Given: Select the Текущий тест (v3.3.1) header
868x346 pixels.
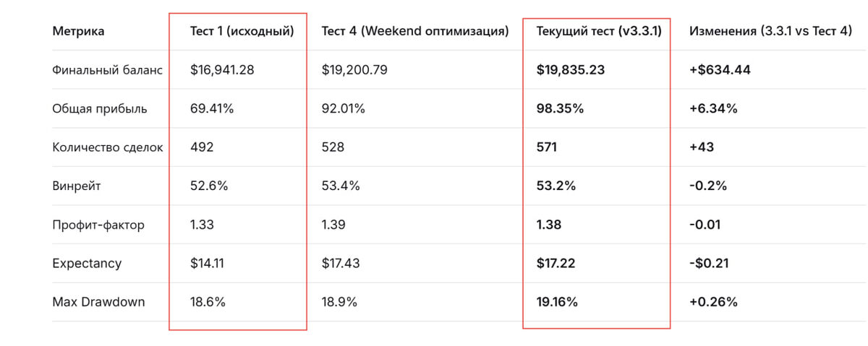Looking at the screenshot, I should [x=599, y=31].
